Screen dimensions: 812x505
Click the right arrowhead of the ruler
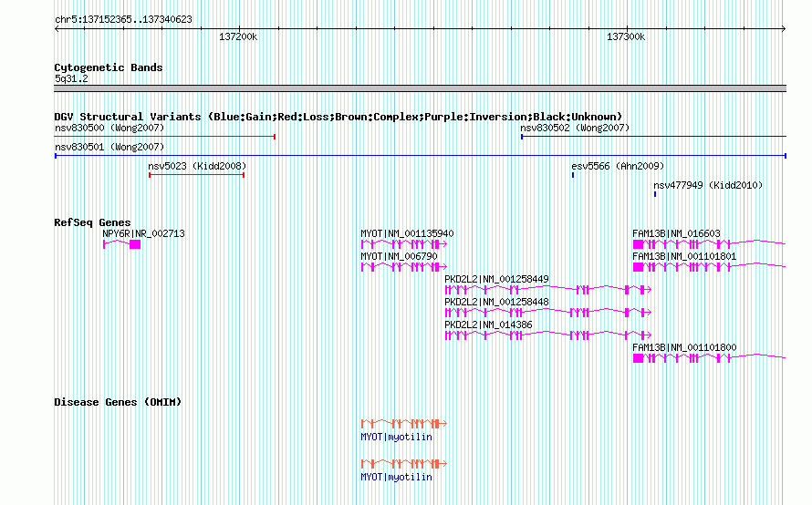click(784, 29)
